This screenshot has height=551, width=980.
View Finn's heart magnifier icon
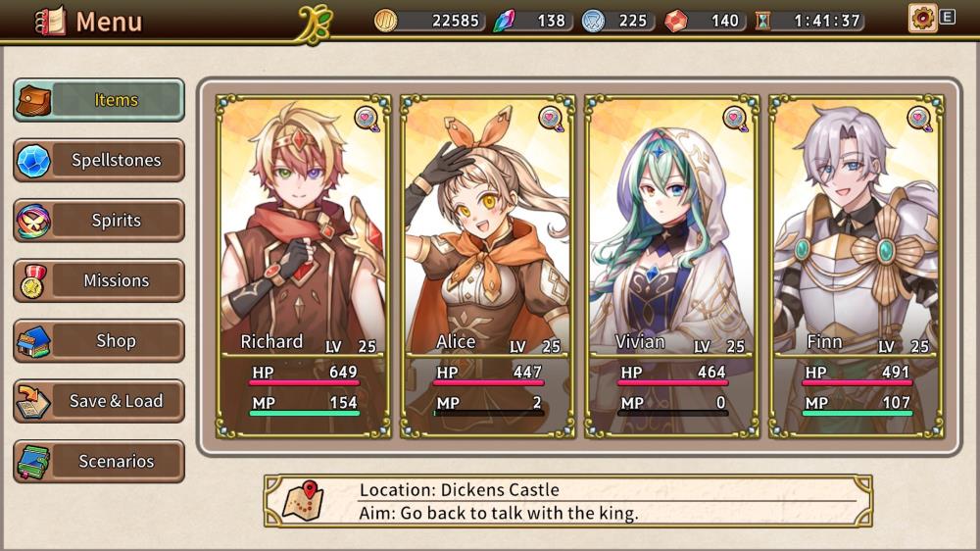(x=919, y=119)
